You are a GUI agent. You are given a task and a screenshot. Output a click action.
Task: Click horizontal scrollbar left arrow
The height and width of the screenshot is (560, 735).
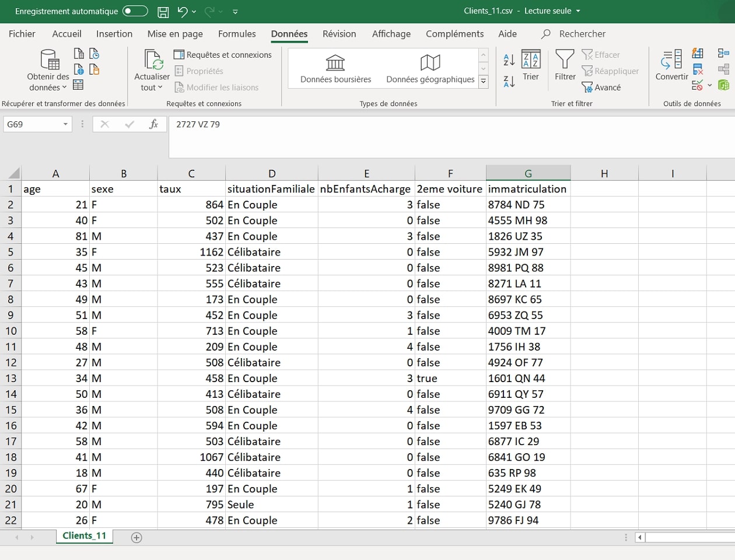pyautogui.click(x=640, y=537)
